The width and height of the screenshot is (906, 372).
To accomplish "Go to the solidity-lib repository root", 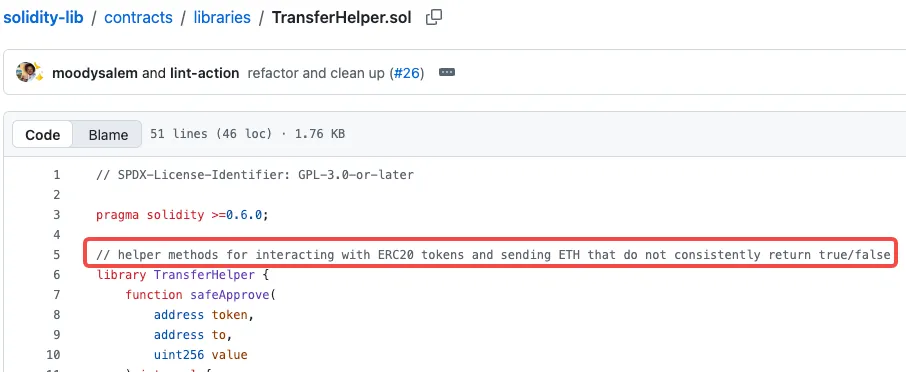I will pyautogui.click(x=43, y=17).
